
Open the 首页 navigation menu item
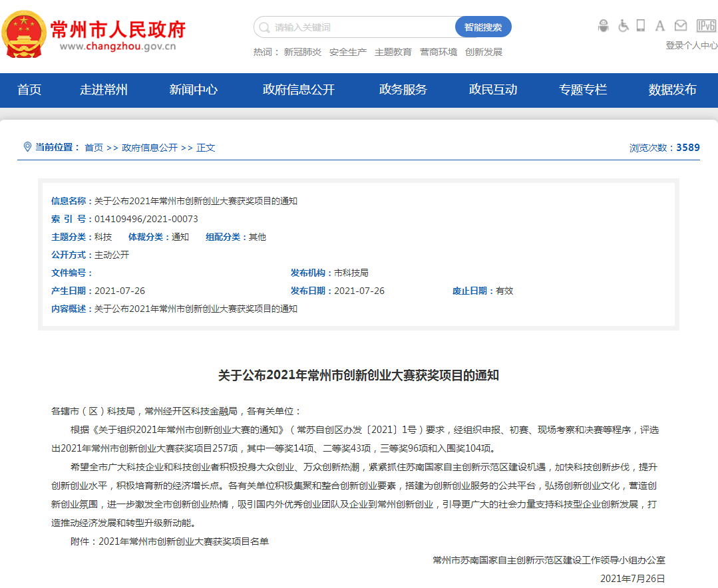point(29,90)
